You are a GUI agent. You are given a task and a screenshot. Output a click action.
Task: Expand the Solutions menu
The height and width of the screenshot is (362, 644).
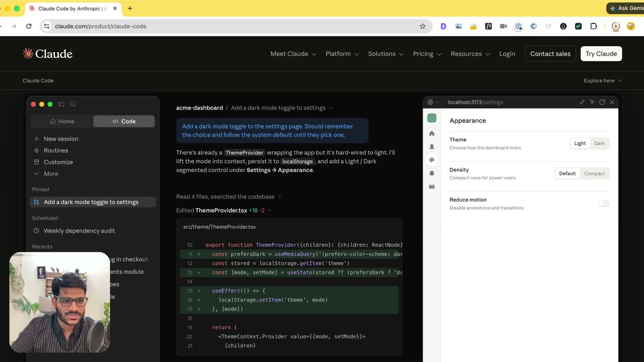pyautogui.click(x=386, y=54)
